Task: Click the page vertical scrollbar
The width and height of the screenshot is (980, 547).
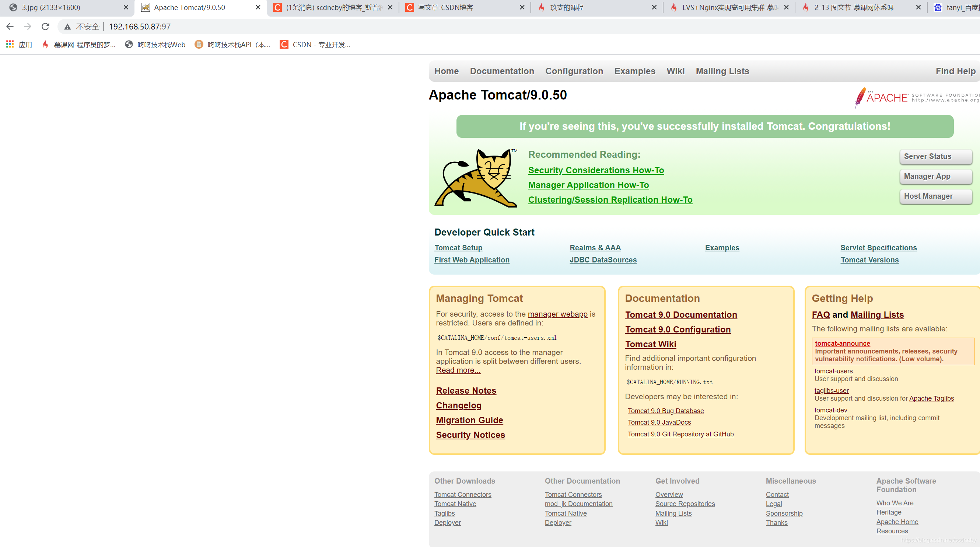Action: [x=977, y=269]
